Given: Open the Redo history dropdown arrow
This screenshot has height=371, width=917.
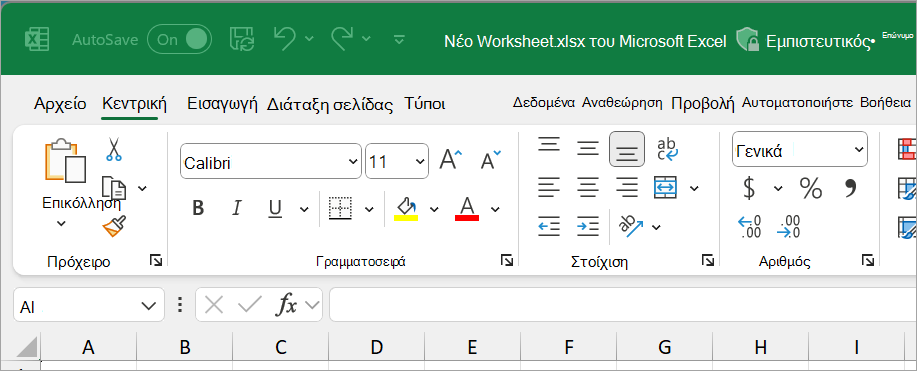Looking at the screenshot, I should coord(366,39).
